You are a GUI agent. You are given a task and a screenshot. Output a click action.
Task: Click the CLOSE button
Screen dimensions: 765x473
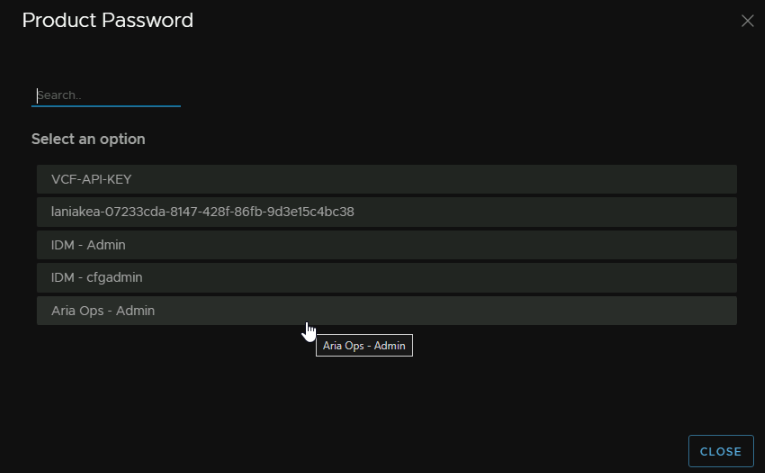pos(721,451)
